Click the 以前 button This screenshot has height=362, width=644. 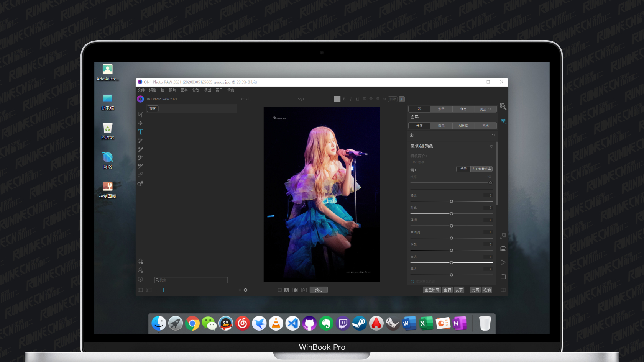pyautogui.click(x=459, y=290)
